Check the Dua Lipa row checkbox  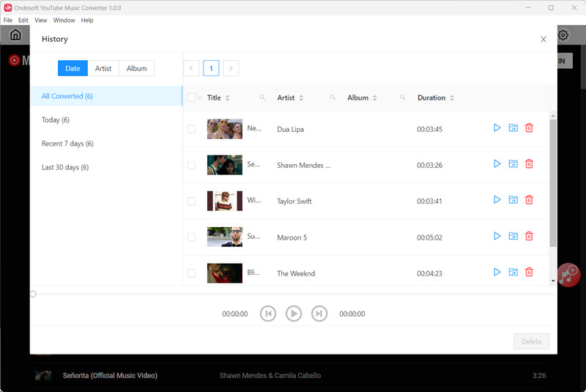click(x=191, y=129)
